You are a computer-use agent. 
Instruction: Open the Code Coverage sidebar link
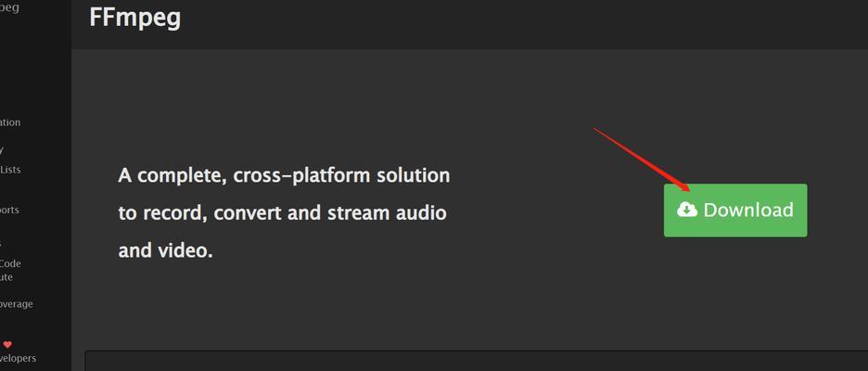point(16,304)
